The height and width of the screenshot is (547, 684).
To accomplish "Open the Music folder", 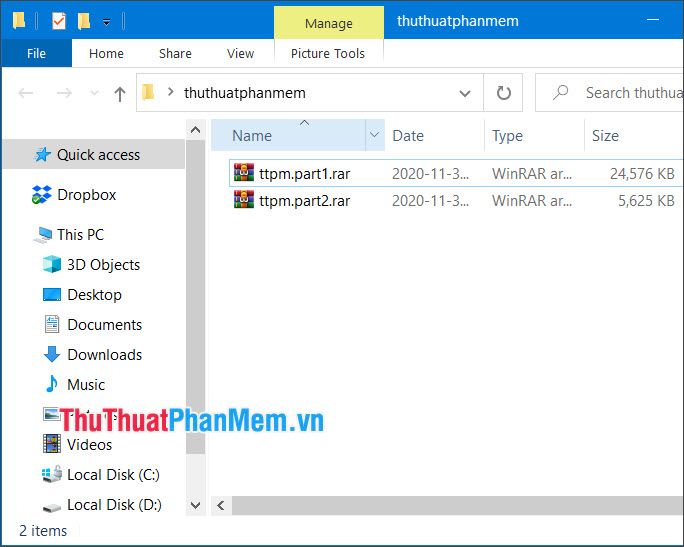I will coord(86,385).
